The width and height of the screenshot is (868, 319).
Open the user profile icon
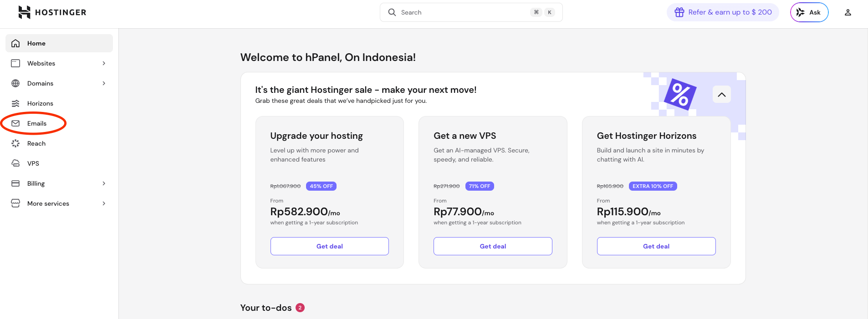(848, 12)
